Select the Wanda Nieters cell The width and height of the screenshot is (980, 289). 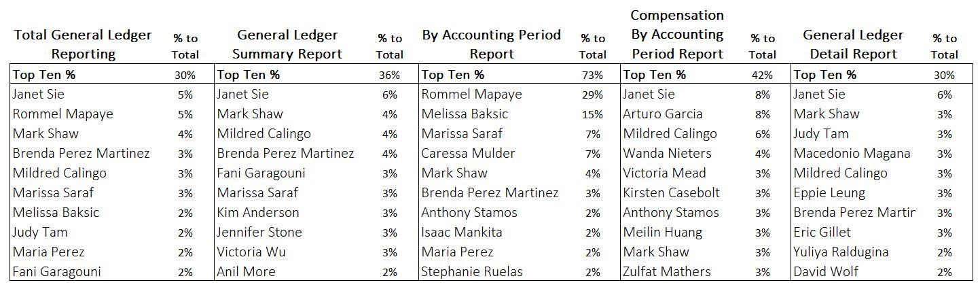click(667, 154)
